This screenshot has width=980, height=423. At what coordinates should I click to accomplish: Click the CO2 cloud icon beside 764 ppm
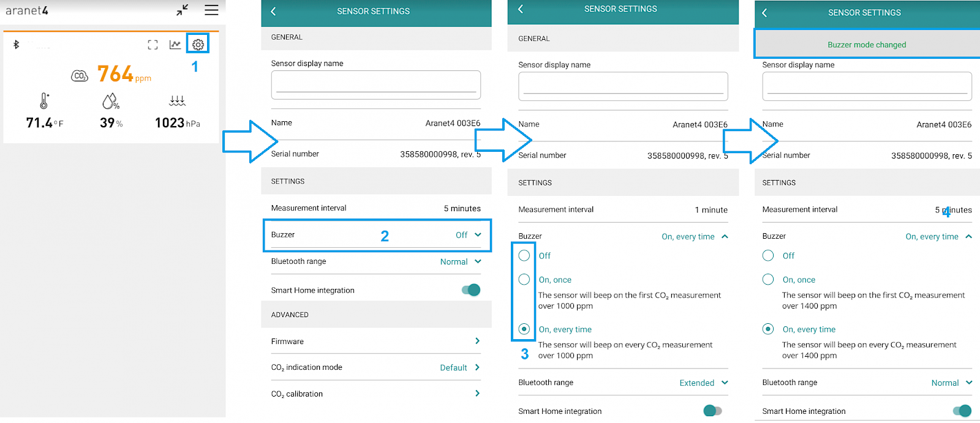pos(80,76)
